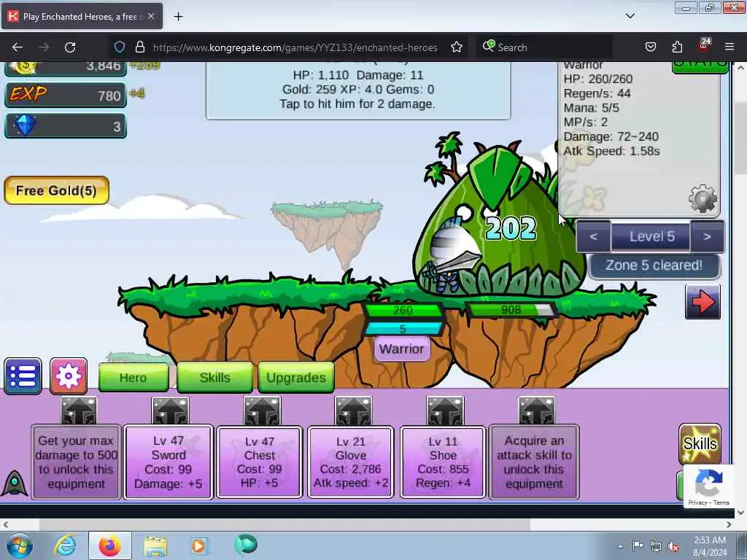Click the warrior cyan mana bar
Viewport: 747px width, 560px height.
(x=403, y=329)
